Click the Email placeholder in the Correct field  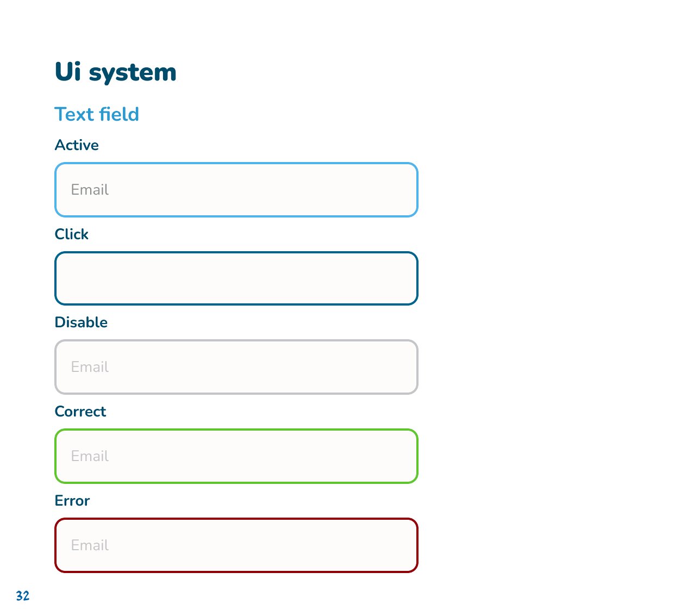tap(90, 456)
